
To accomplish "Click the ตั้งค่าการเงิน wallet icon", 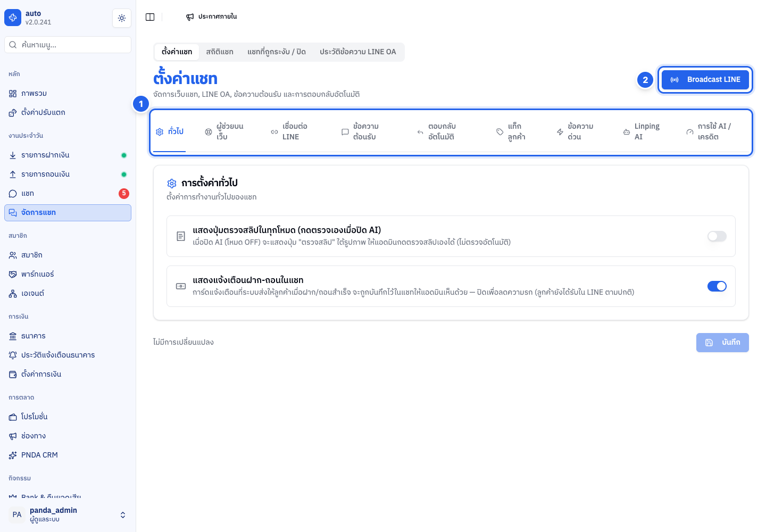I will pyautogui.click(x=13, y=375).
